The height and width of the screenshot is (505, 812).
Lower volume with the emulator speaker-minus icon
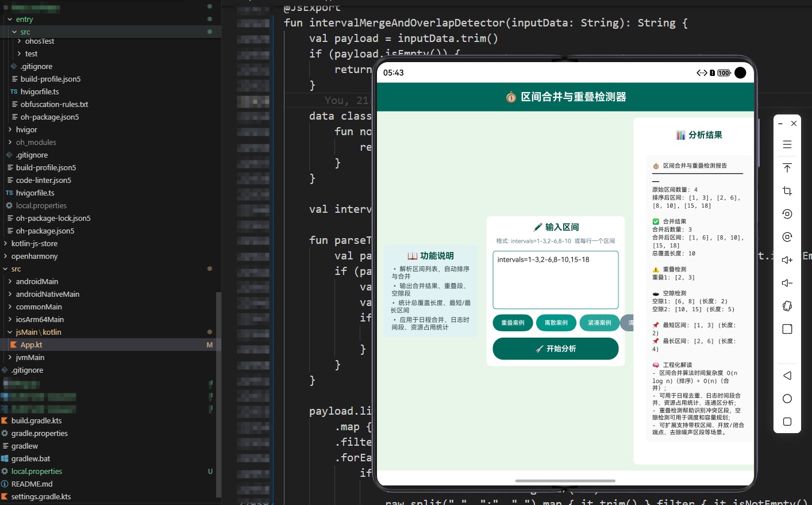pyautogui.click(x=787, y=283)
